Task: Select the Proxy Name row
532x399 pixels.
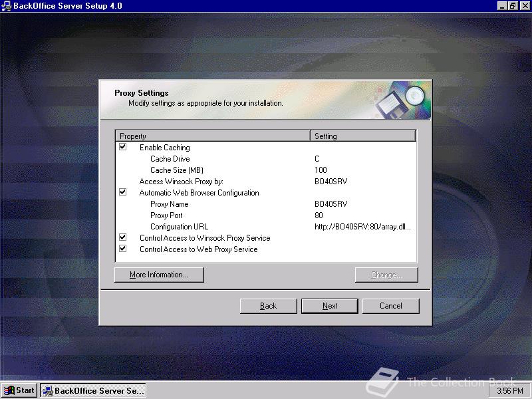Action: tap(266, 204)
